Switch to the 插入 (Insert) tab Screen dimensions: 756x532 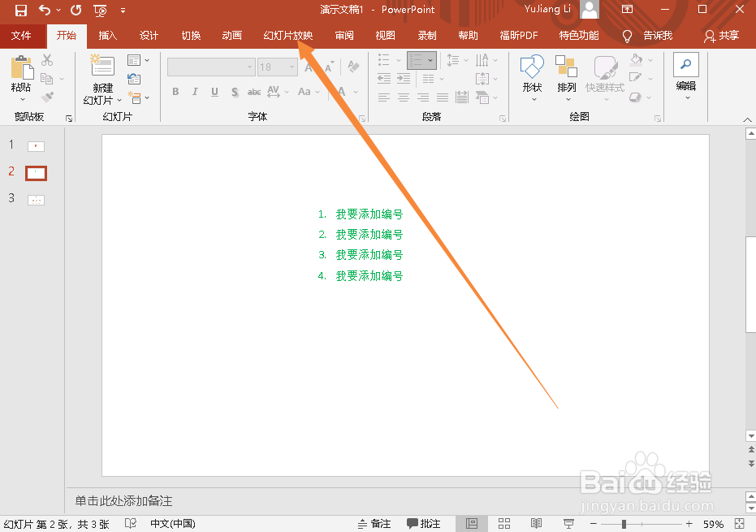tap(107, 36)
